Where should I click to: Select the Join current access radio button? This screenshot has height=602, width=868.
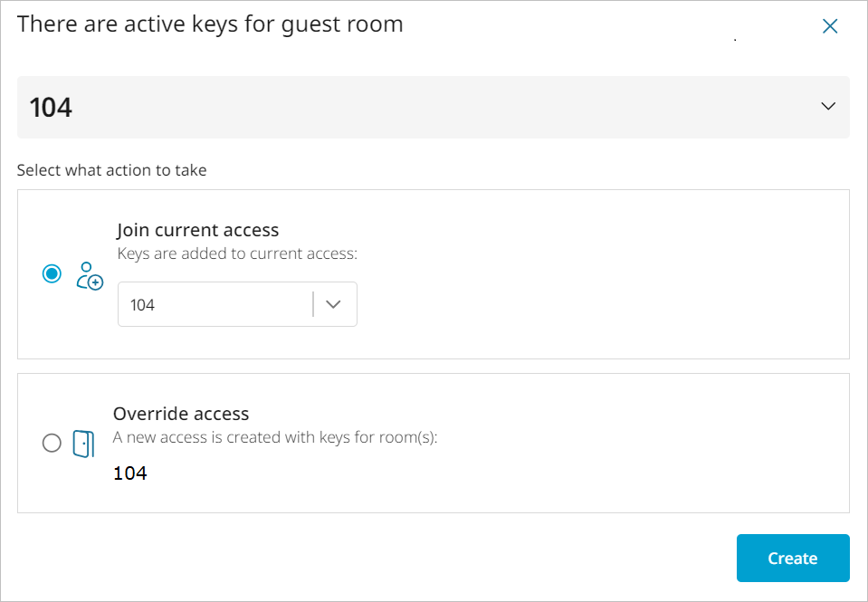pyautogui.click(x=52, y=273)
